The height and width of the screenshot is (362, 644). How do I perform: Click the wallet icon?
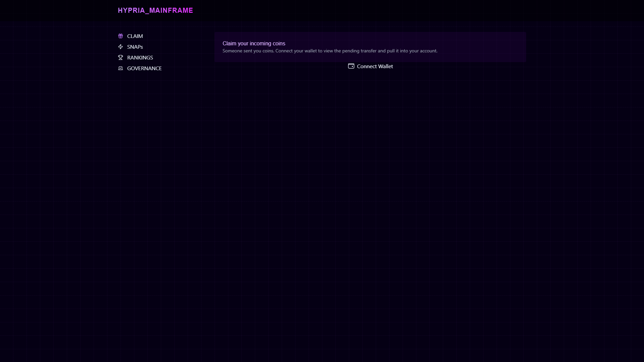coord(351,66)
